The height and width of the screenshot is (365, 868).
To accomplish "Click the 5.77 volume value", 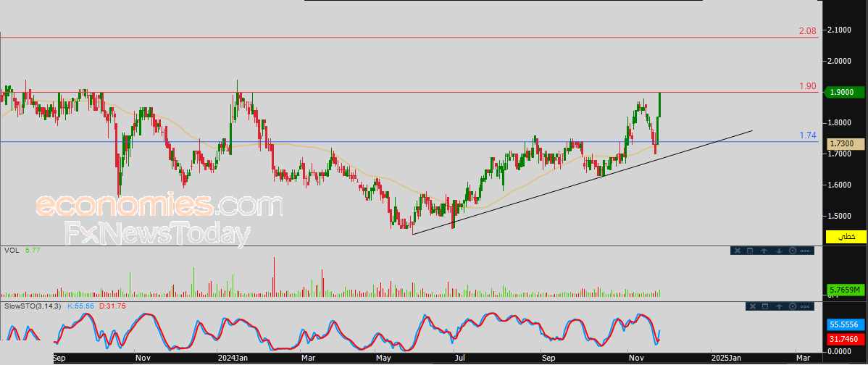I will pos(33,251).
